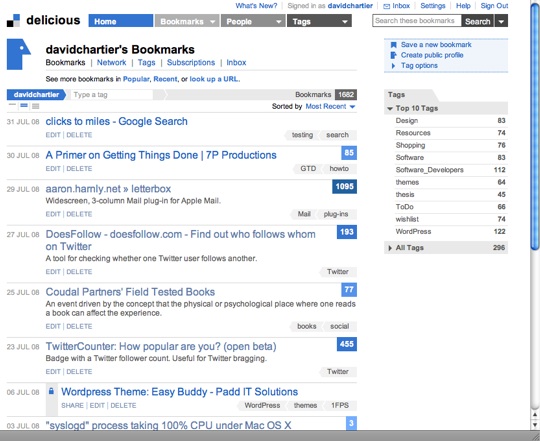
Task: Collapse the Top 10 Tags section
Action: coord(390,108)
